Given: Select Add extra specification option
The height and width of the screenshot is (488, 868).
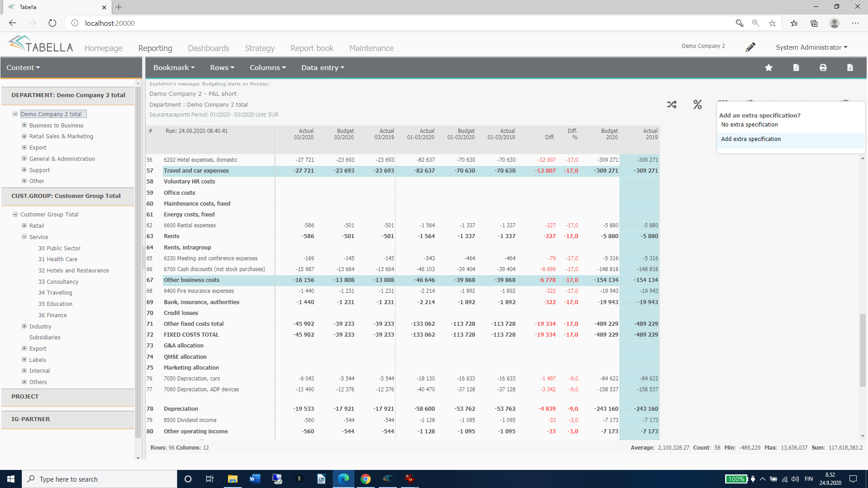Looking at the screenshot, I should [x=751, y=139].
